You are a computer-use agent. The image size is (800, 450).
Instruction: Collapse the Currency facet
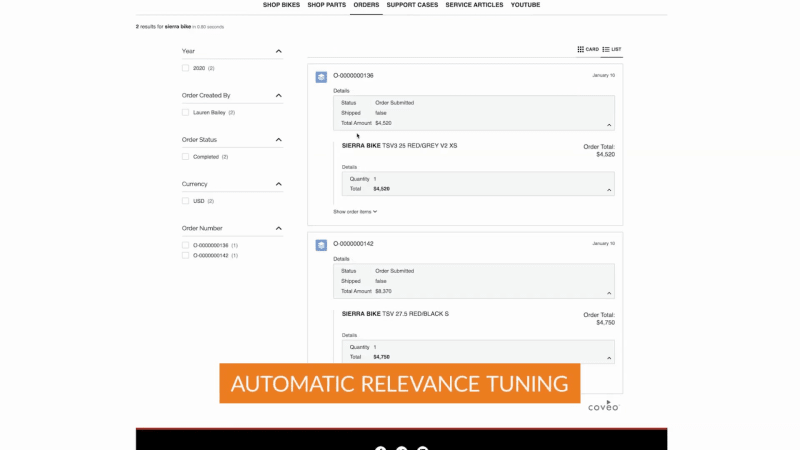point(278,184)
